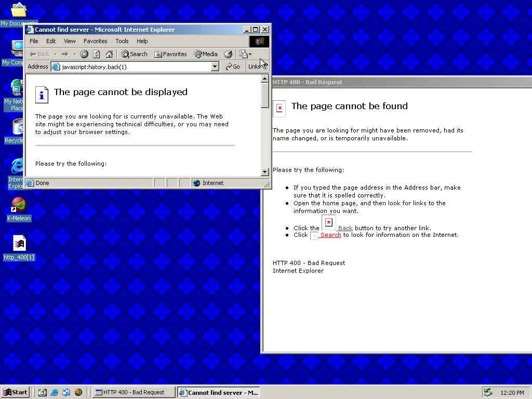Go to the Home page icon
The image size is (532, 399).
(x=109, y=54)
